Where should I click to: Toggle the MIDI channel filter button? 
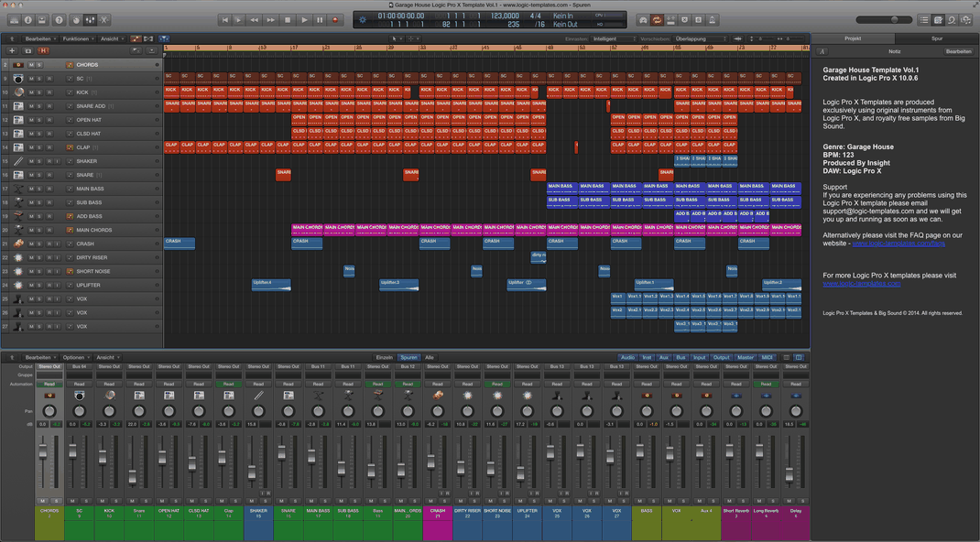click(x=767, y=358)
